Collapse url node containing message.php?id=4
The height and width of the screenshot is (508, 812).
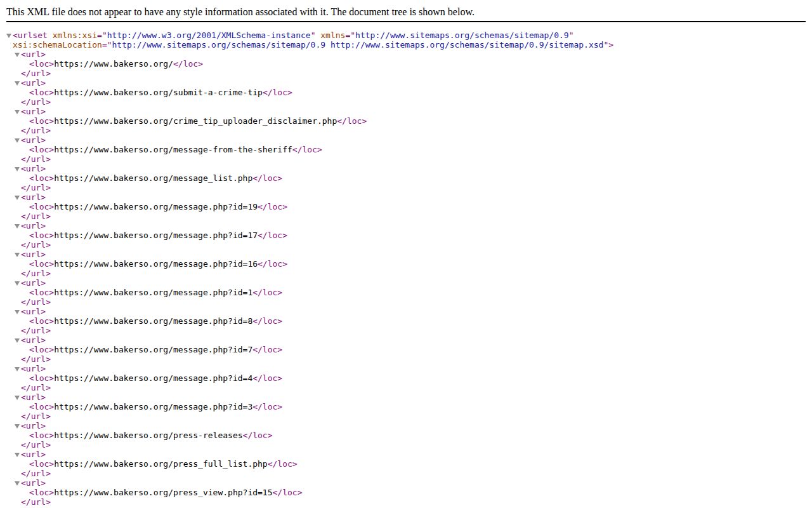pyautogui.click(x=18, y=369)
